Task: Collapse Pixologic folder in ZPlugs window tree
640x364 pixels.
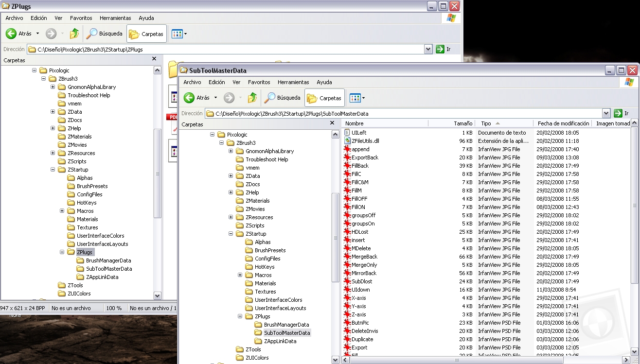Action: pos(34,70)
